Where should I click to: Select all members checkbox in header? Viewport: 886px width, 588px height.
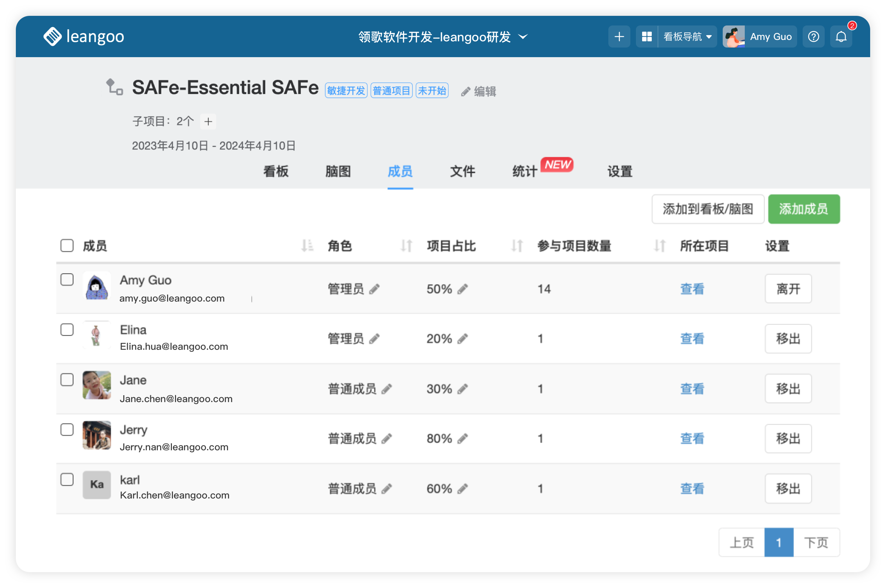[67, 245]
